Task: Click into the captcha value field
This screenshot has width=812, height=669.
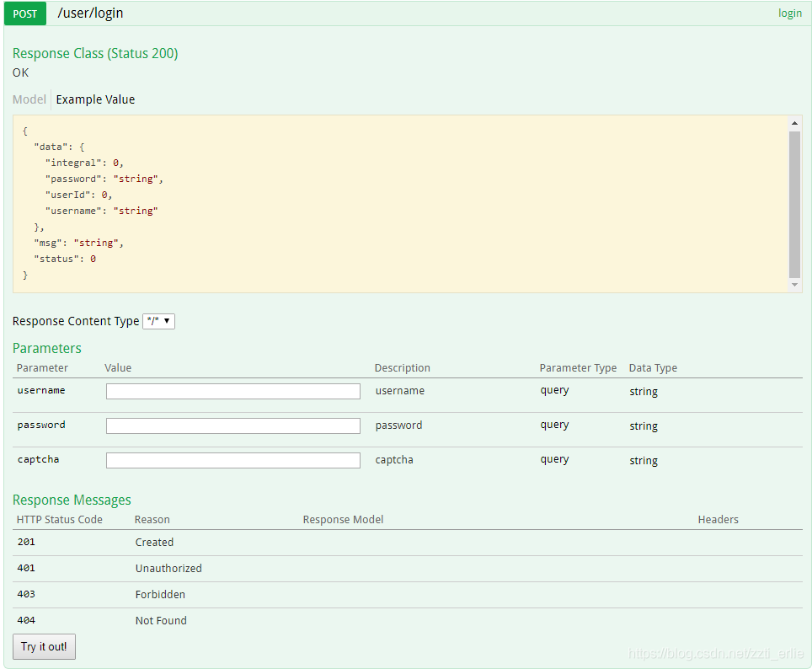Action: tap(232, 460)
